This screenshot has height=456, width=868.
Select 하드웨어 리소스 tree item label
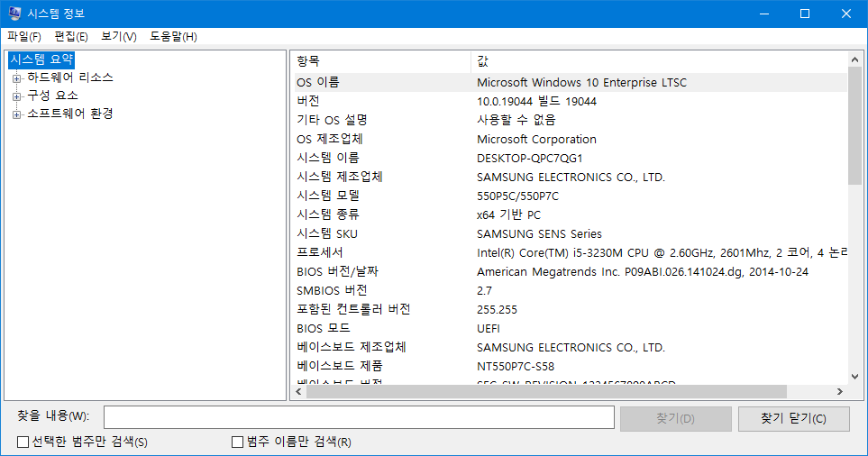(70, 78)
